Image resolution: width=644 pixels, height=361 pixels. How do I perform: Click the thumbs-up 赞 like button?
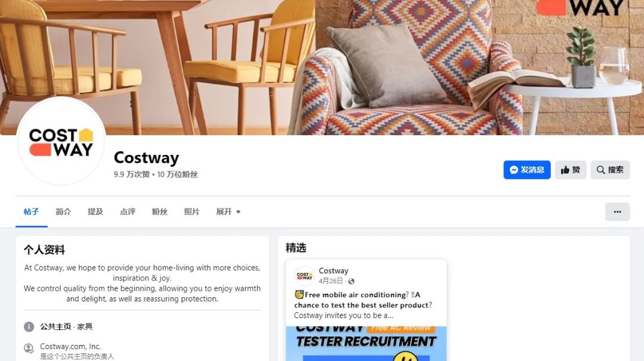pos(571,170)
